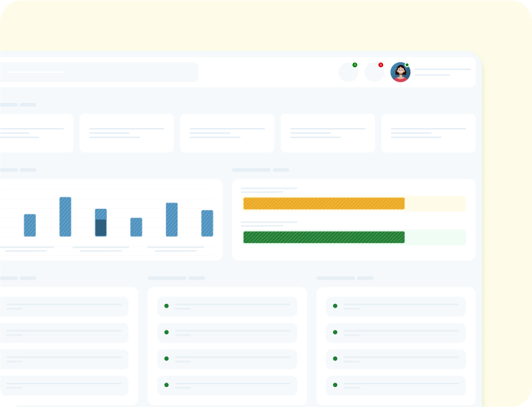
Task: Click the red badge on the header icon
Action: click(x=380, y=65)
